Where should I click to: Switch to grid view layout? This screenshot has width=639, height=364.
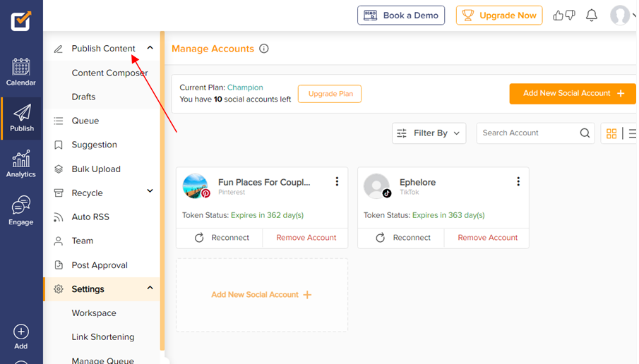pos(611,133)
